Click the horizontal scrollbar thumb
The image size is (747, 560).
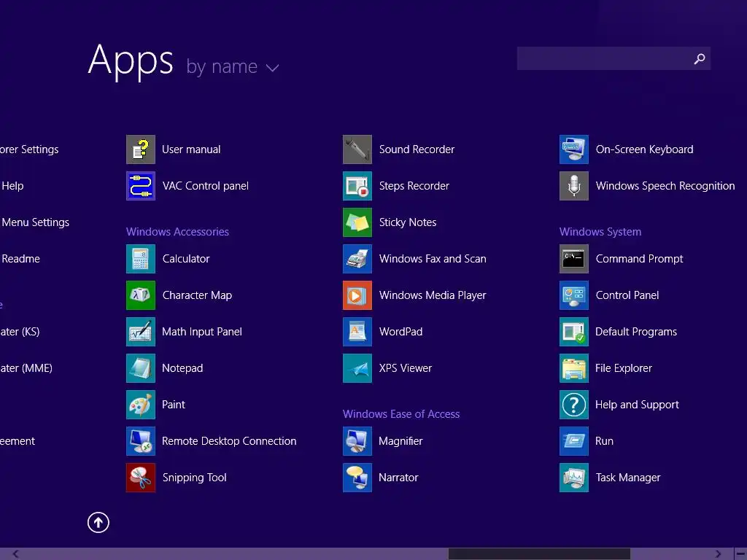539,554
